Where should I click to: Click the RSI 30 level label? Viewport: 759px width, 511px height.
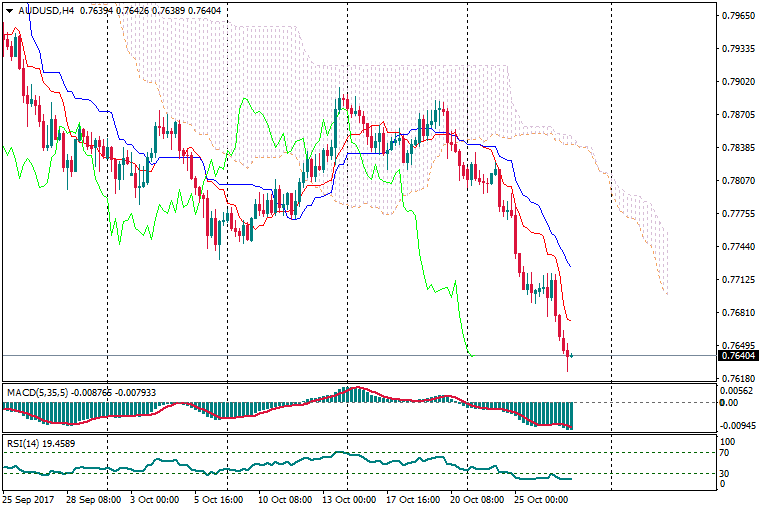[x=727, y=473]
